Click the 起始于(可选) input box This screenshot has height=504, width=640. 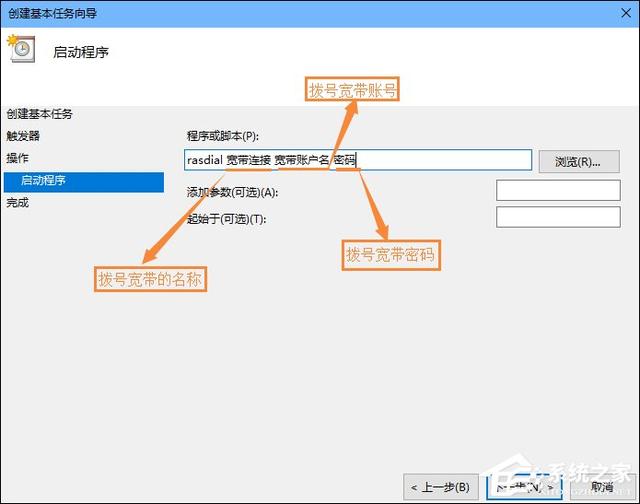click(557, 218)
